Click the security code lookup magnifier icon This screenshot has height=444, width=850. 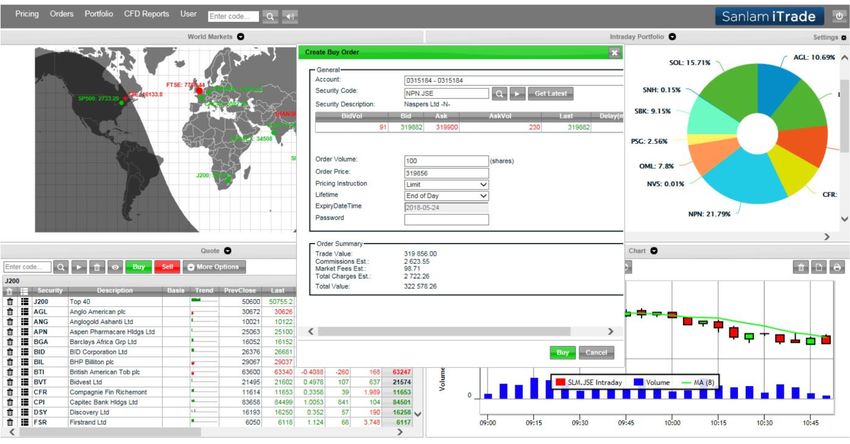coord(499,94)
